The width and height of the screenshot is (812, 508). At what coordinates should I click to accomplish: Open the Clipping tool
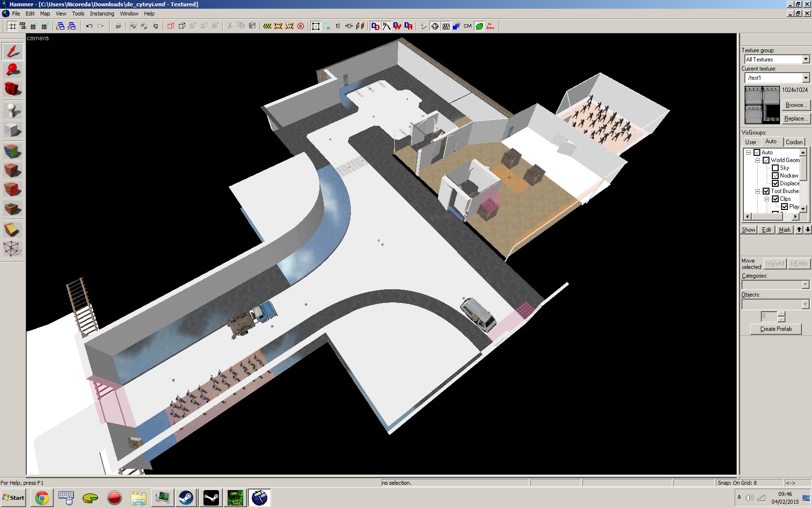click(x=13, y=230)
